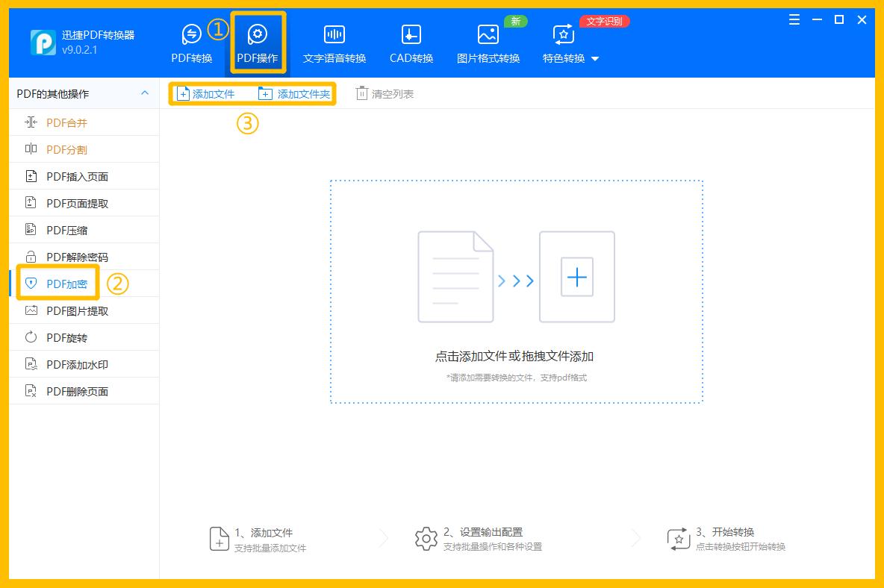Open the PDF压缩 compression tool

84,229
